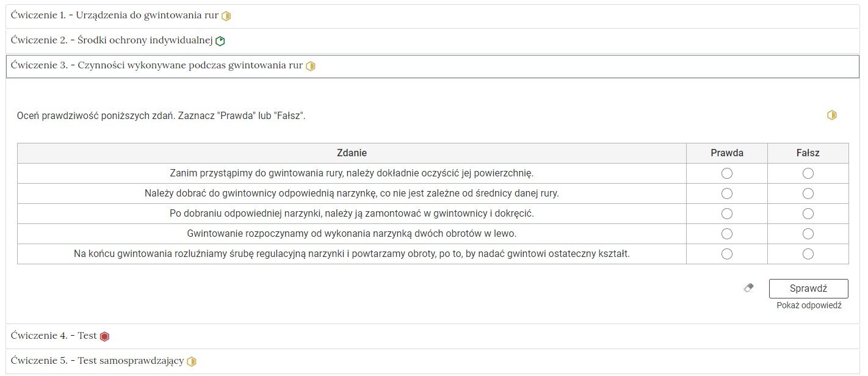Click the eraser icon to clear answers
The width and height of the screenshot is (868, 376).
[x=749, y=287]
